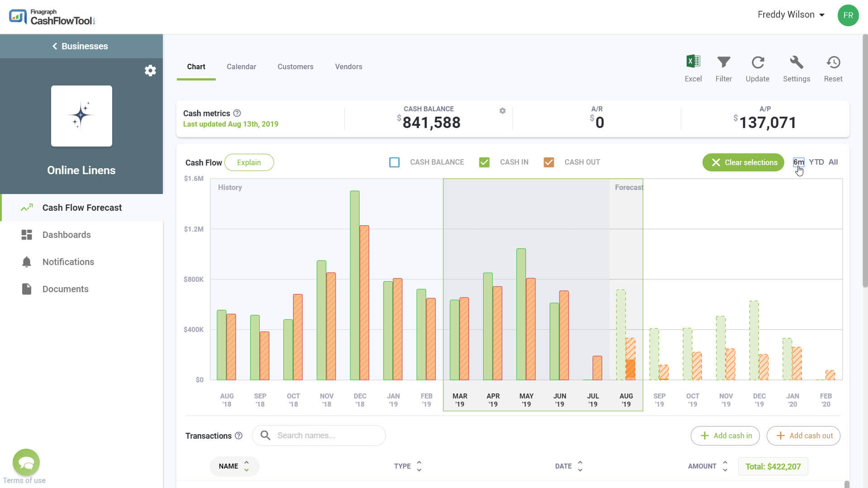The width and height of the screenshot is (868, 488).
Task: Click Clear selections button
Action: tap(743, 162)
